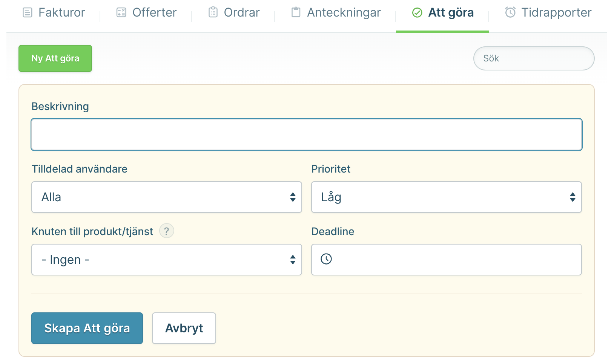Cancel with the Avbryt button
The width and height of the screenshot is (614, 364).
point(184,328)
